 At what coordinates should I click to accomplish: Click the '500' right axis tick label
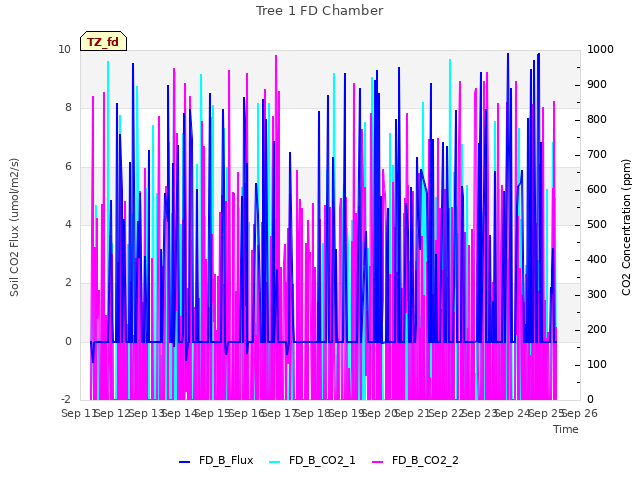pos(597,224)
